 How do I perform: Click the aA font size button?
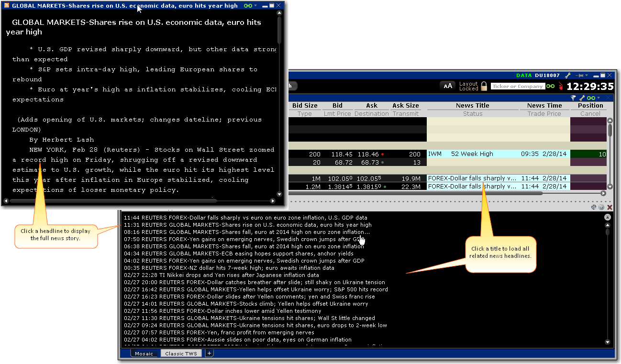448,86
